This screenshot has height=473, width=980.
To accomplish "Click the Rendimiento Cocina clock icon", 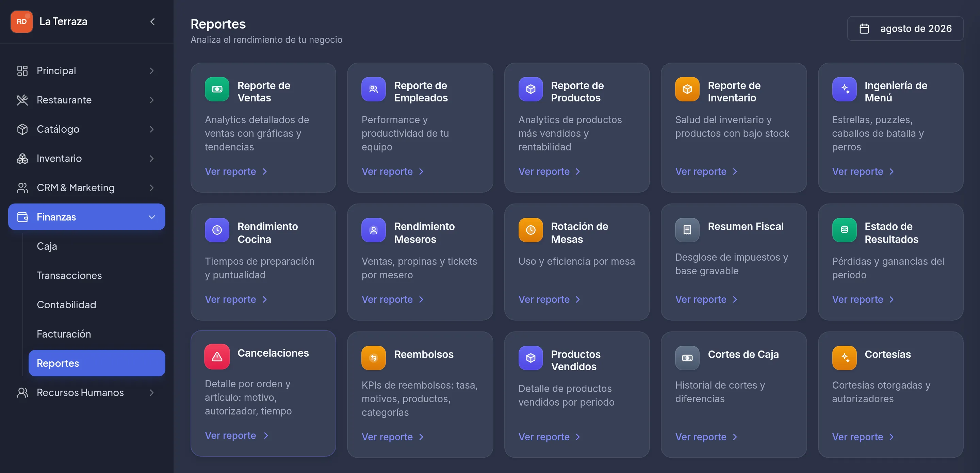I will (217, 230).
